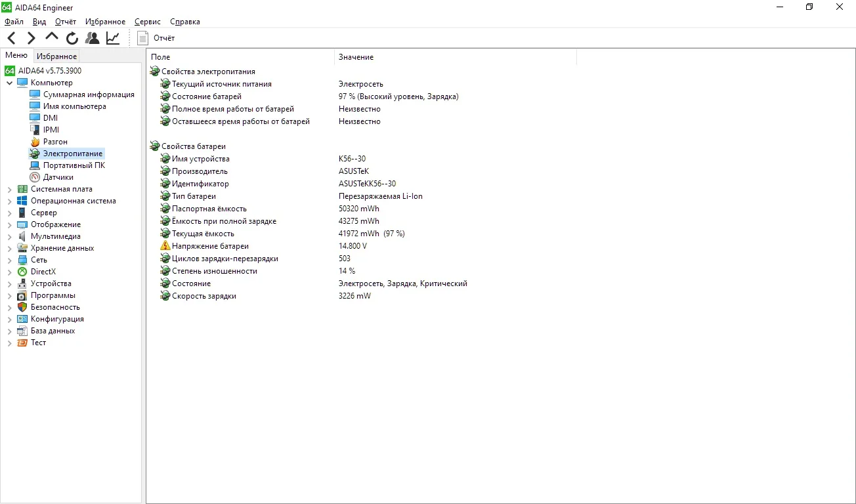Click the Отчёт report document icon
Viewport: 856px width, 504px height.
click(x=142, y=38)
